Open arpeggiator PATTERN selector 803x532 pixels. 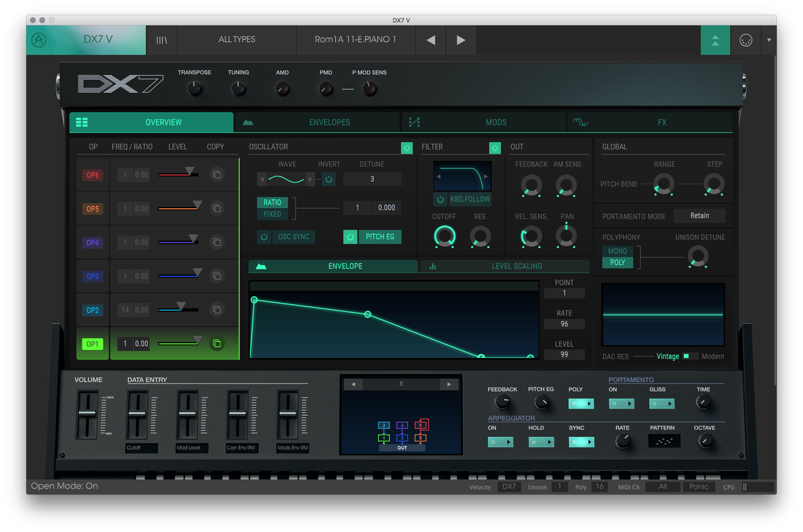(x=664, y=441)
